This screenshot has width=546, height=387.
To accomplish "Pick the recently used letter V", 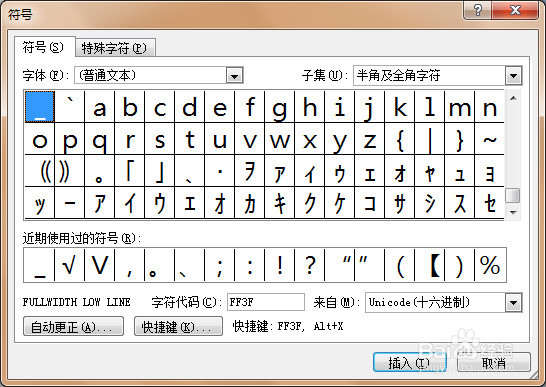I will point(100,265).
